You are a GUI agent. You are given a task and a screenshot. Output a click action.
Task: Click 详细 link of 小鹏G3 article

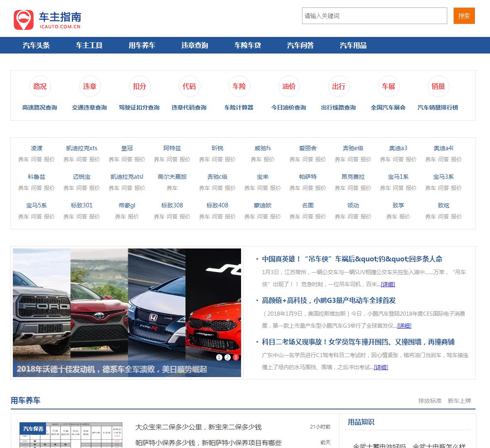pyautogui.click(x=405, y=326)
